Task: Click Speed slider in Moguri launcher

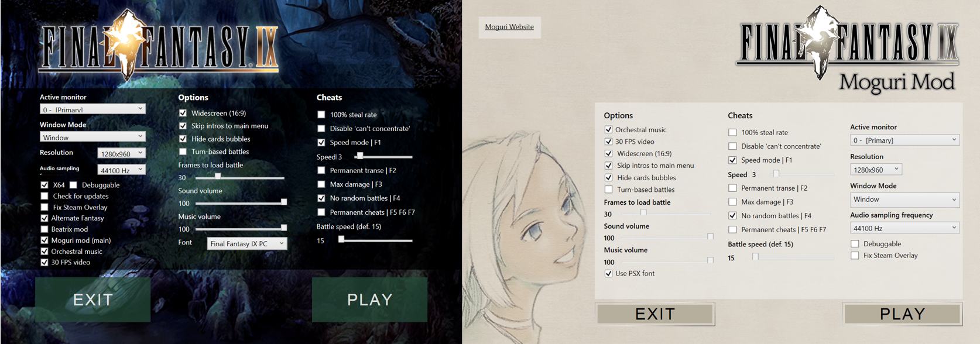Action: pyautogui.click(x=801, y=174)
